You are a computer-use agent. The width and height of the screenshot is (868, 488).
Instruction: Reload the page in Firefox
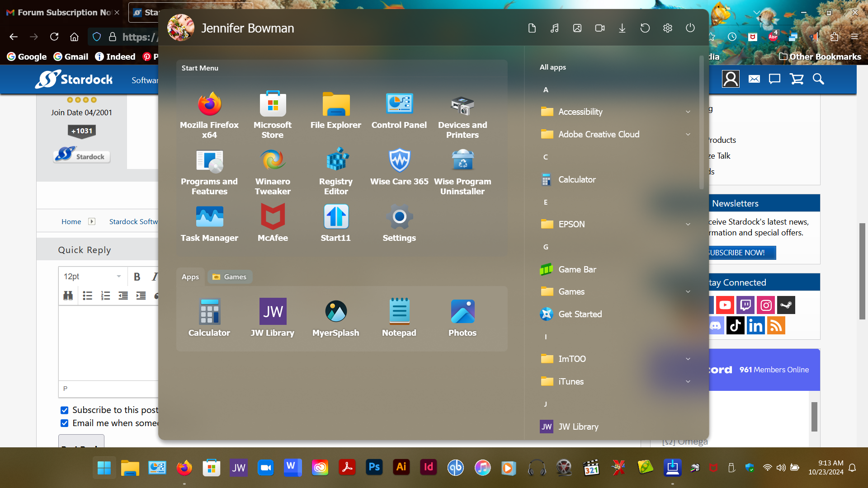54,37
